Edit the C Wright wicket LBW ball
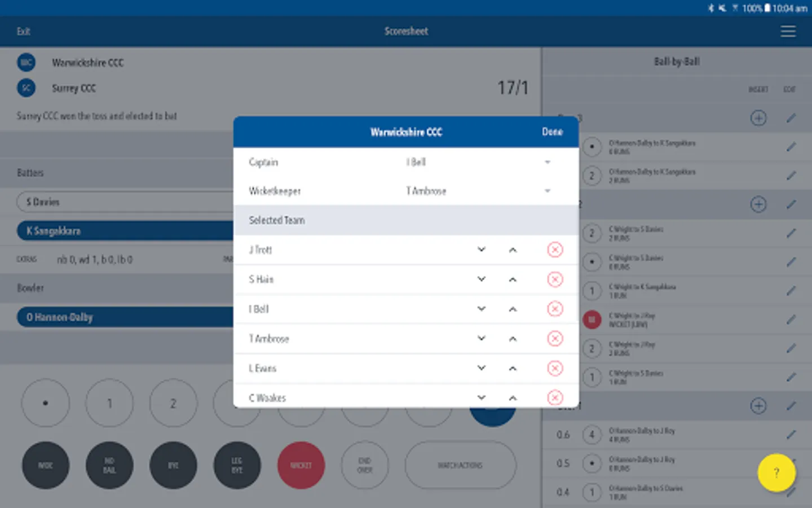The width and height of the screenshot is (812, 508). coord(791,319)
